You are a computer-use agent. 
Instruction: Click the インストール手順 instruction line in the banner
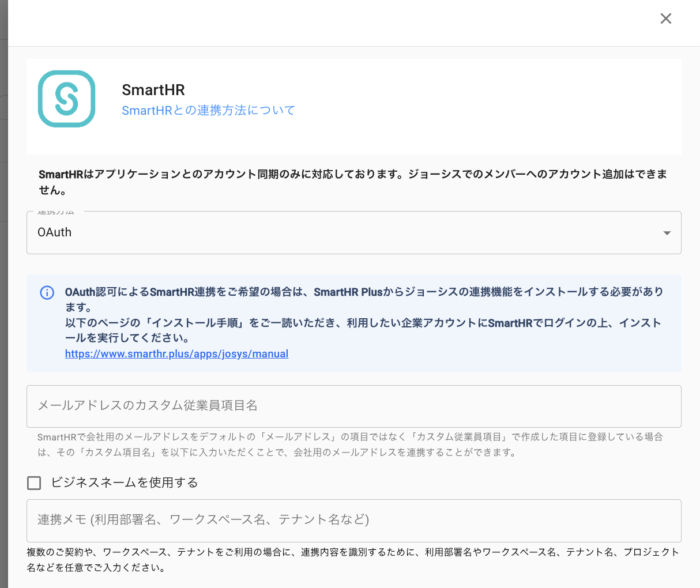(x=363, y=323)
